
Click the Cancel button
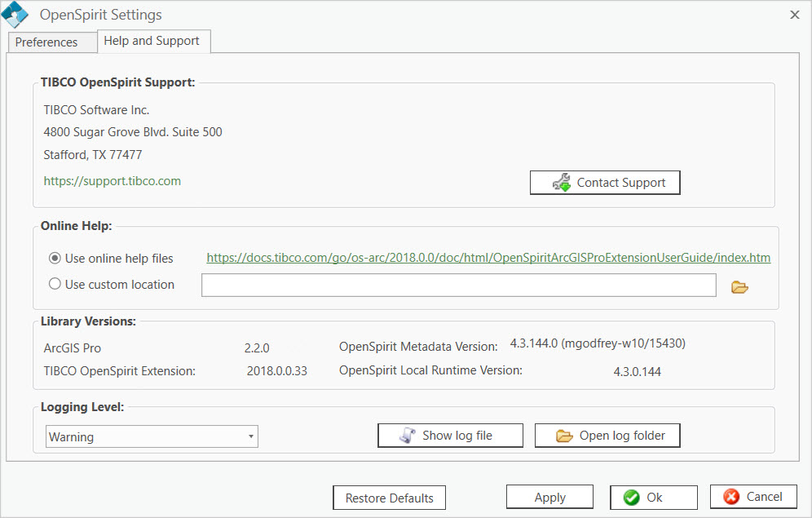pyautogui.click(x=753, y=497)
